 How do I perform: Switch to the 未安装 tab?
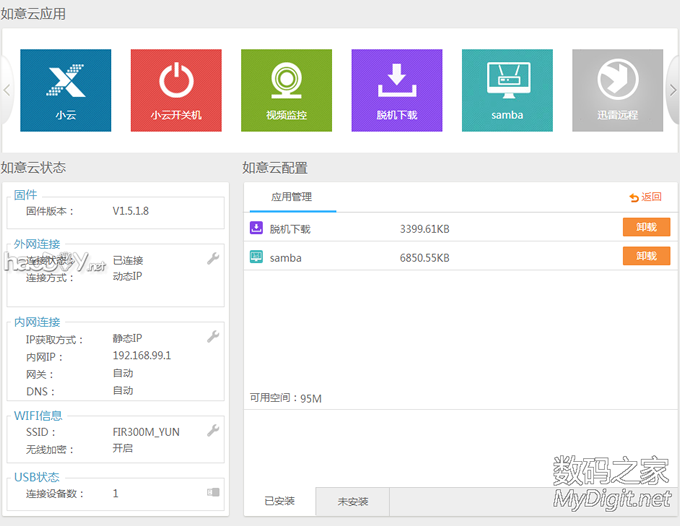click(352, 501)
